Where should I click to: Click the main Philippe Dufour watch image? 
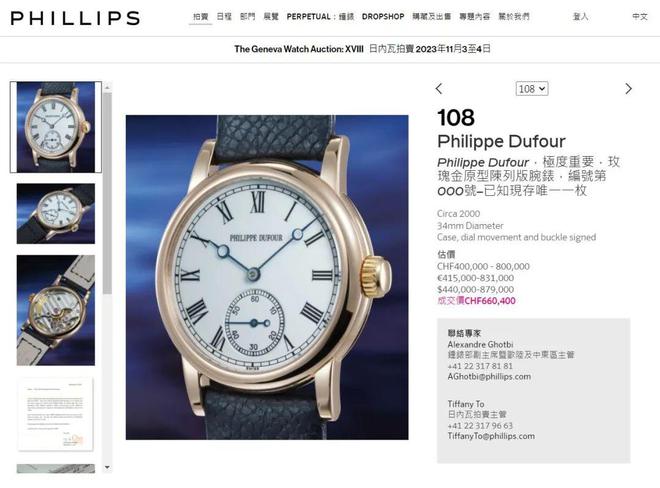coord(267,277)
